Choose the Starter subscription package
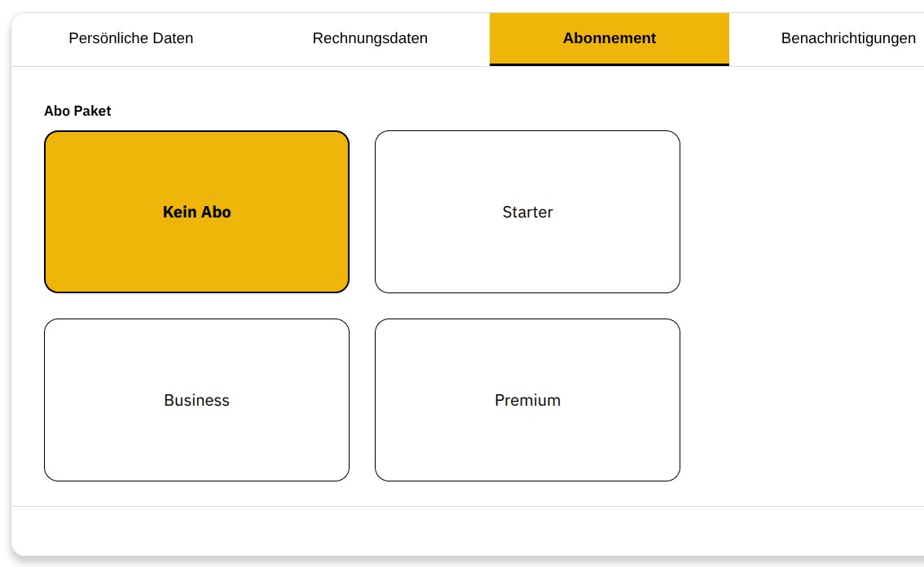This screenshot has width=924, height=567. point(527,212)
